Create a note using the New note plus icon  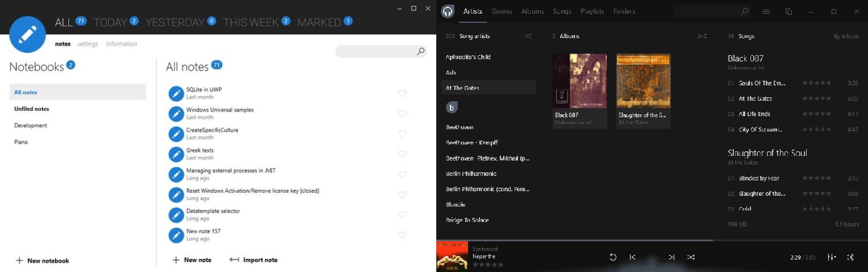pyautogui.click(x=176, y=260)
